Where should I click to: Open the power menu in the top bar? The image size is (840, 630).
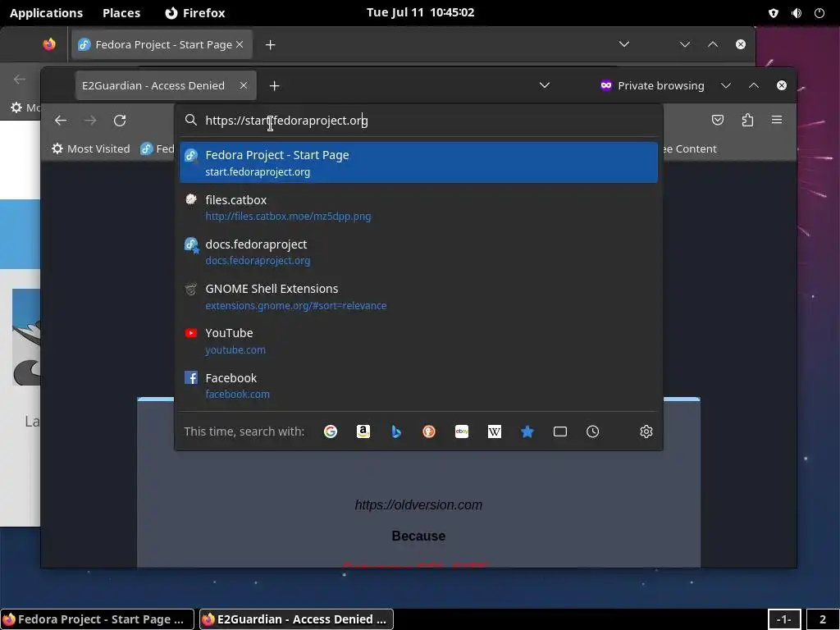819,13
